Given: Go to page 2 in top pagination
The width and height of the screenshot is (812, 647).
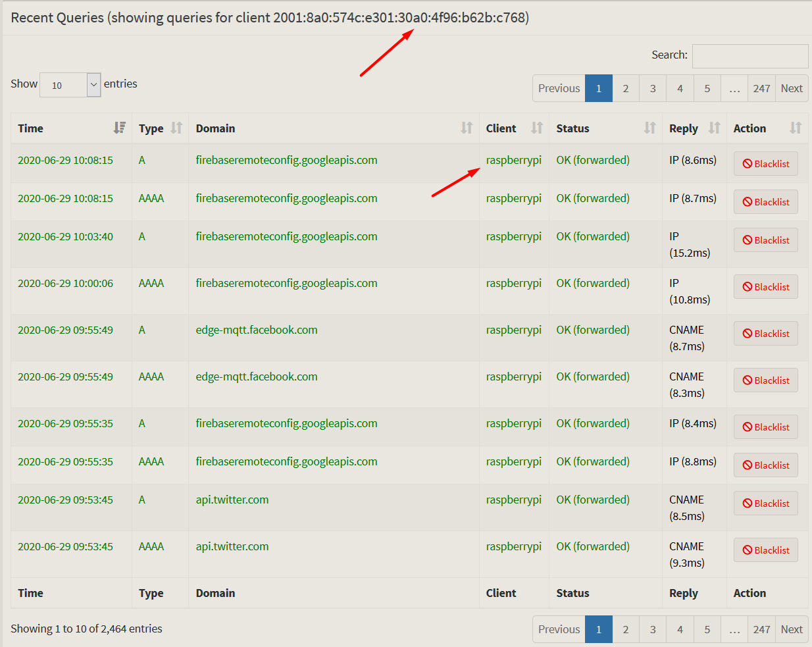Looking at the screenshot, I should 626,88.
